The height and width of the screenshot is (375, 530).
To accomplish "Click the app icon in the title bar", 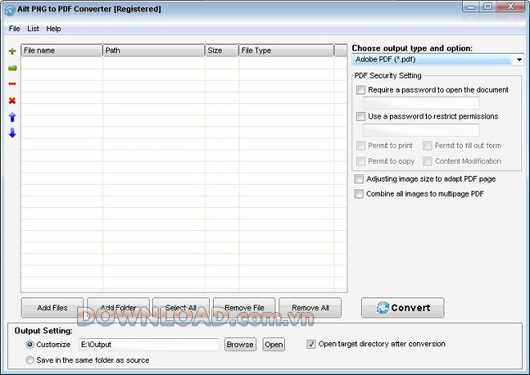I will point(10,10).
